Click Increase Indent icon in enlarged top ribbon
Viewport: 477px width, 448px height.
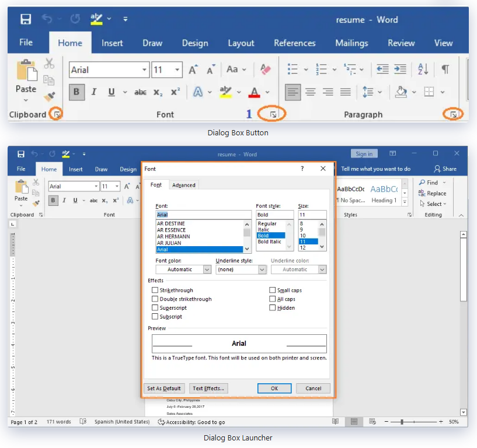coord(400,69)
